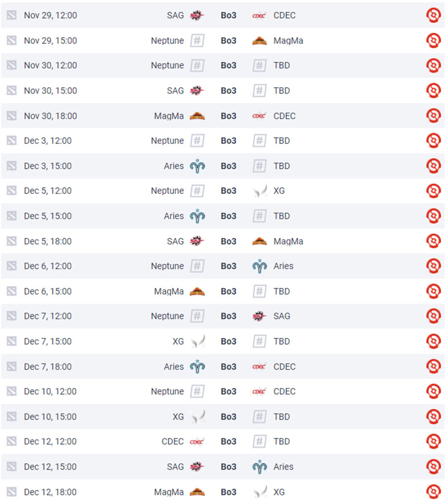Click the Neptune placeholder logo on Dec 10, 12:00
The image size is (446, 504).
tap(197, 391)
